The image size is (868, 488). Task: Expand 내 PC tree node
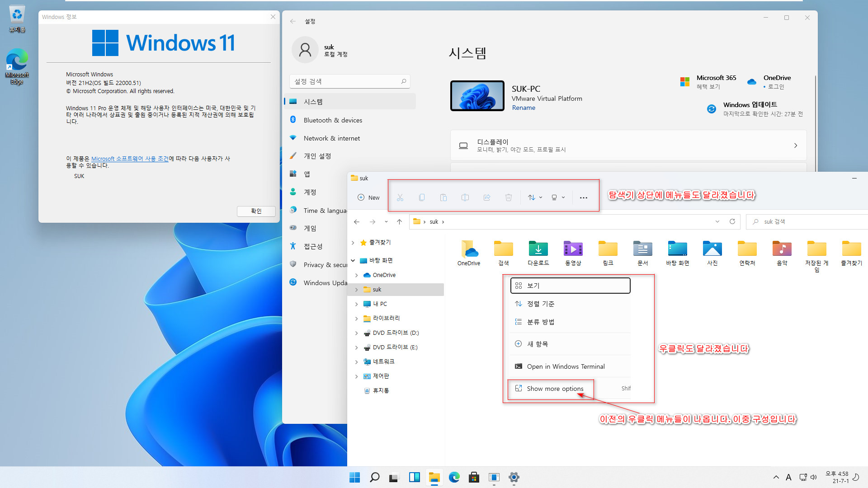coord(357,304)
